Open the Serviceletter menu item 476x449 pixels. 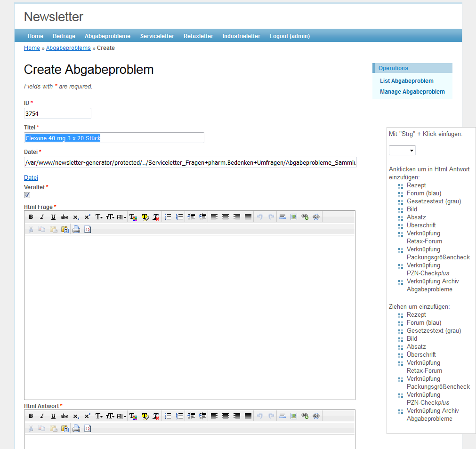157,36
